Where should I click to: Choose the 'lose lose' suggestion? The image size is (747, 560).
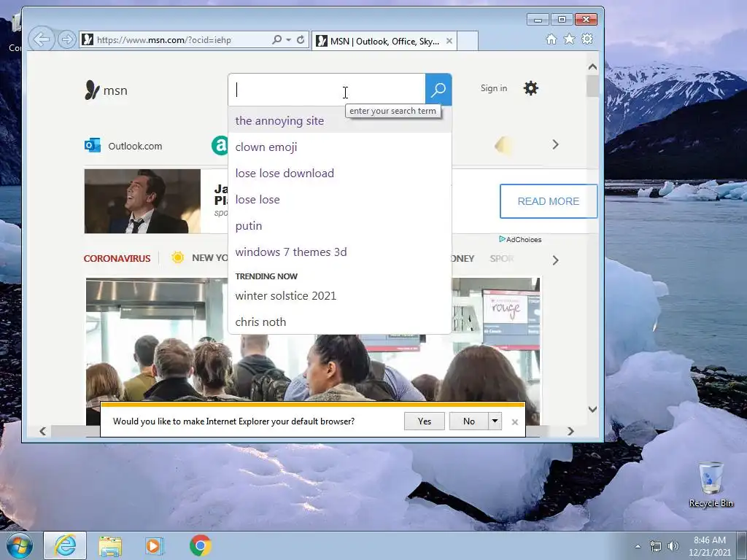(x=339, y=199)
